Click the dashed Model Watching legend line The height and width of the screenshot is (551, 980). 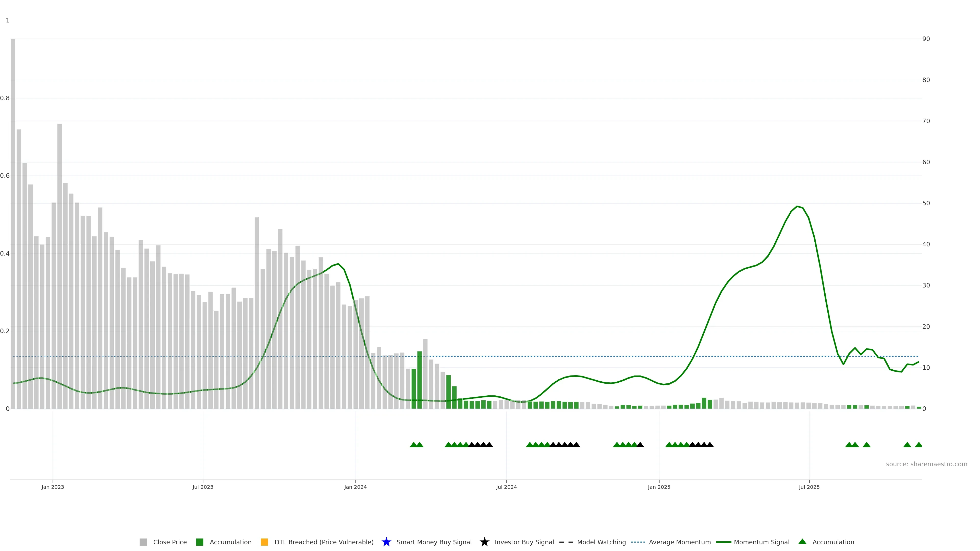click(566, 542)
